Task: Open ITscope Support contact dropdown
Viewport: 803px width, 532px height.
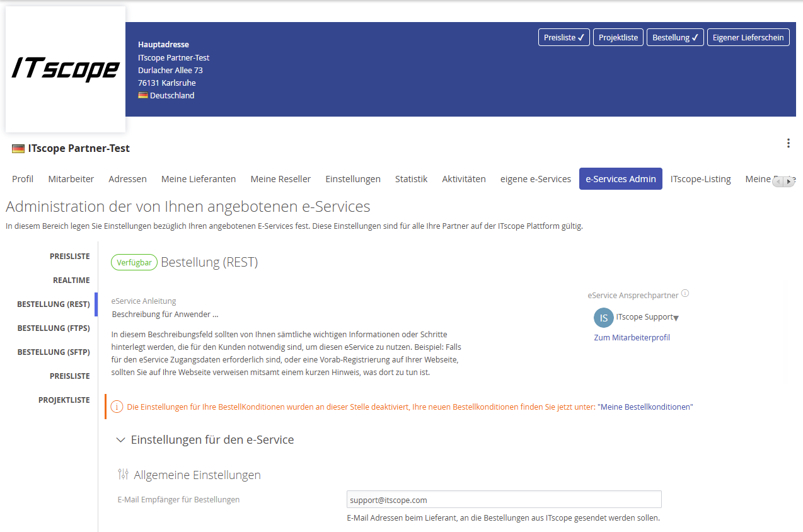Action: pyautogui.click(x=676, y=318)
